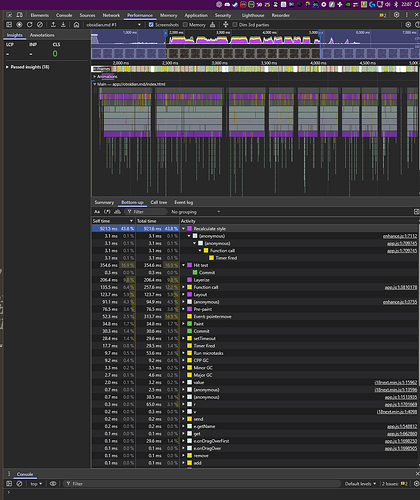Screen dimensions: 420x500
Task: Open the console top context dropdown
Action: pyautogui.click(x=36, y=484)
